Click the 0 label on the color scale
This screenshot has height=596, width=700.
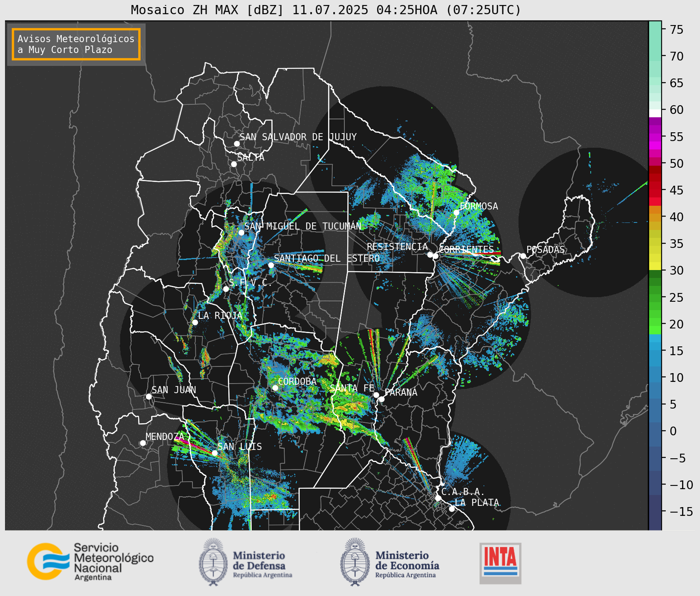click(x=673, y=431)
